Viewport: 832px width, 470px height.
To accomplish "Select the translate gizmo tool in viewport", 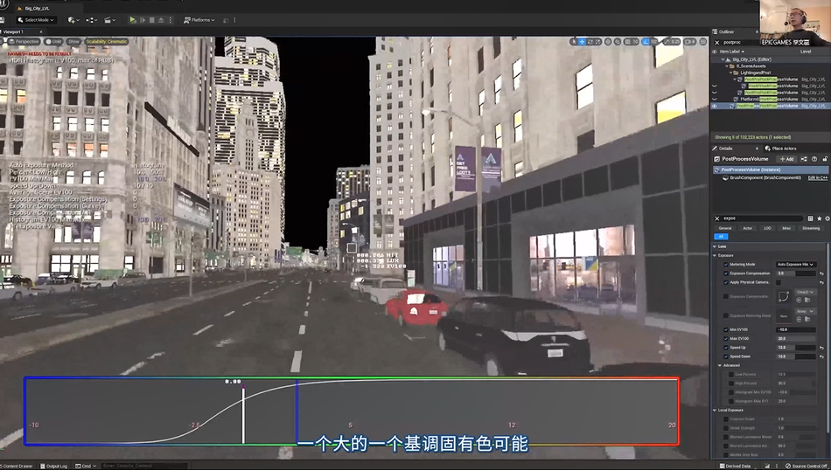I will [x=582, y=41].
